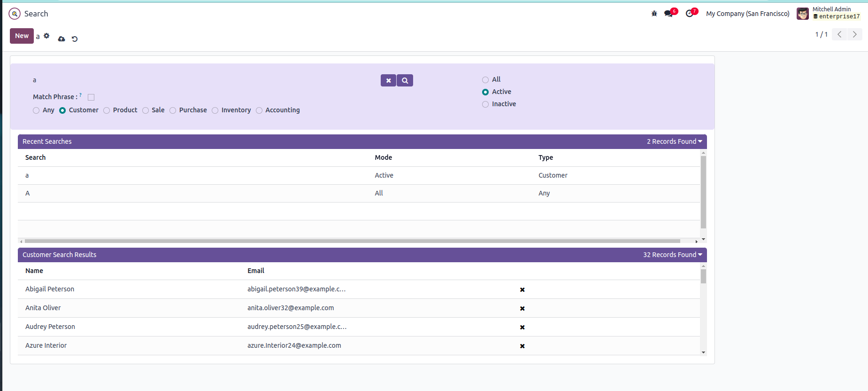Expand the 2 Records Found dropdown
Viewport: 868px width, 391px height.
click(675, 141)
